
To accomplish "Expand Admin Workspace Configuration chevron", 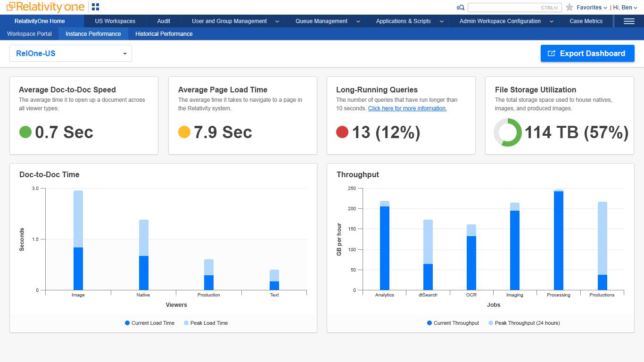I will tap(551, 21).
